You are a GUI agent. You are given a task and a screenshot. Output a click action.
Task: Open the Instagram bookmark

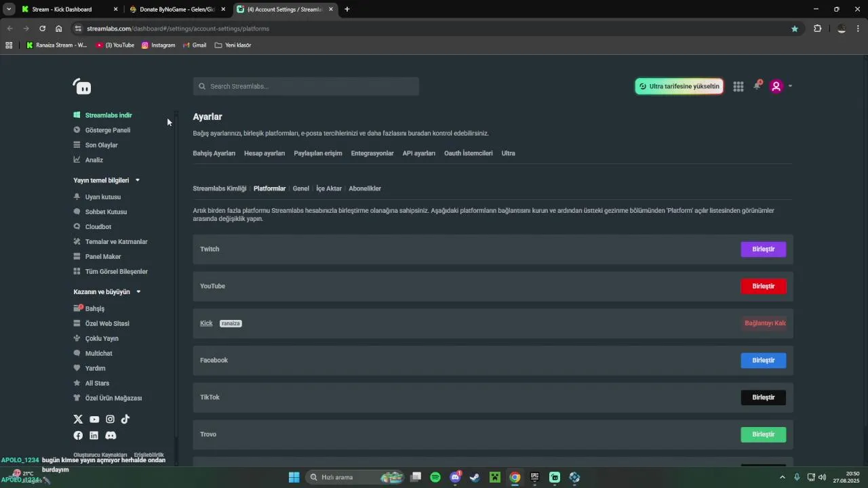tap(159, 45)
